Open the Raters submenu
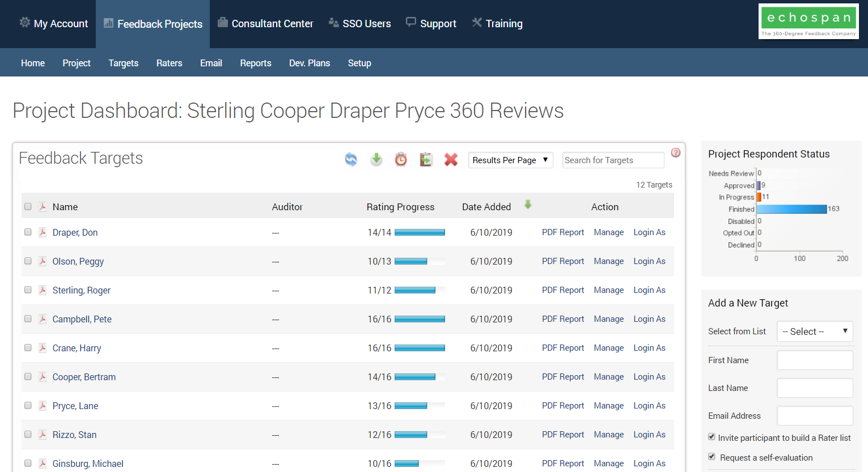The width and height of the screenshot is (868, 472). pos(170,63)
